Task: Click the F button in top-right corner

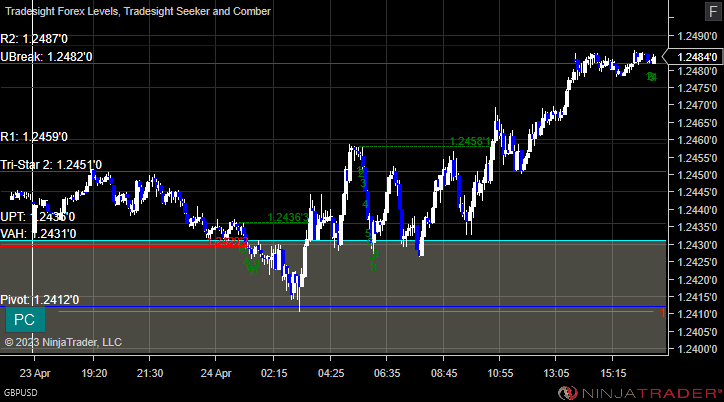Action: tap(713, 12)
